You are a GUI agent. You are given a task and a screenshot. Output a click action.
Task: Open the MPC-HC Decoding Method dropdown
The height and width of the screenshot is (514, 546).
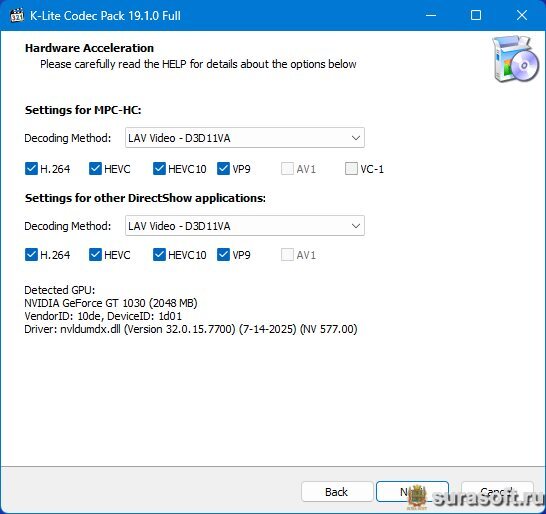245,138
